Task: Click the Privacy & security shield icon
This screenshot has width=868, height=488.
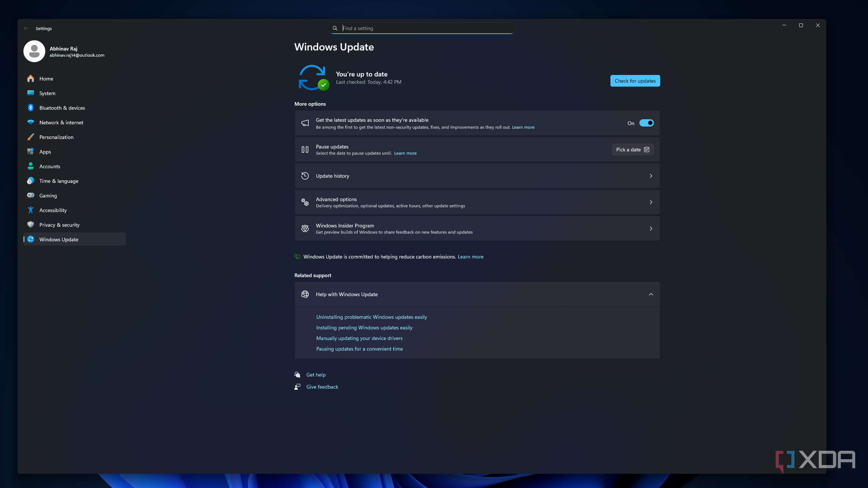Action: (31, 225)
